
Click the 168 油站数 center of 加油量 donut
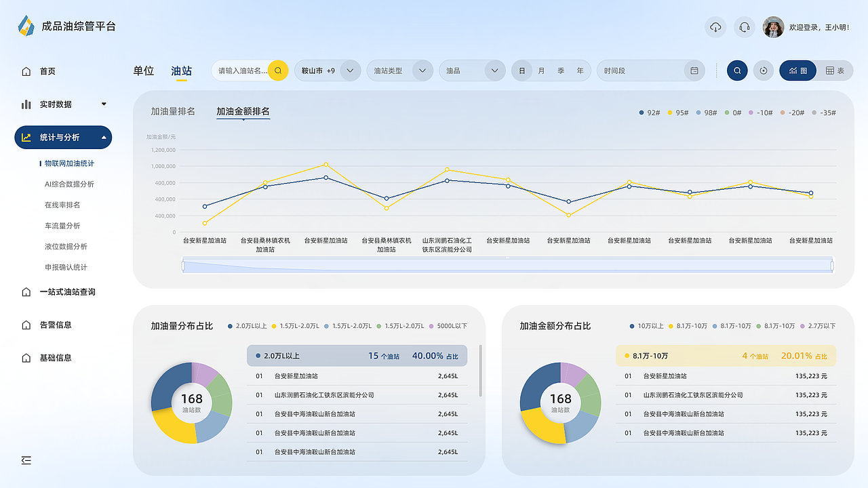click(191, 403)
